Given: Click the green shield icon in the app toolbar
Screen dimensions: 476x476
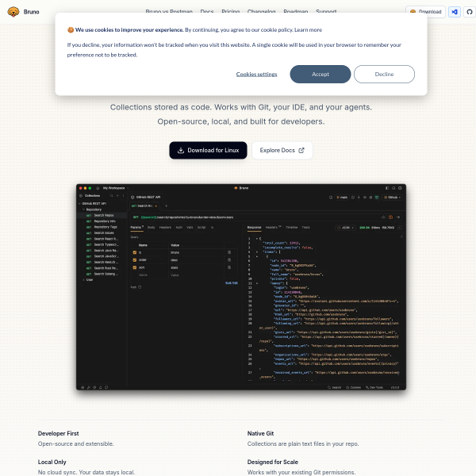Looking at the screenshot, I should click(377, 198).
